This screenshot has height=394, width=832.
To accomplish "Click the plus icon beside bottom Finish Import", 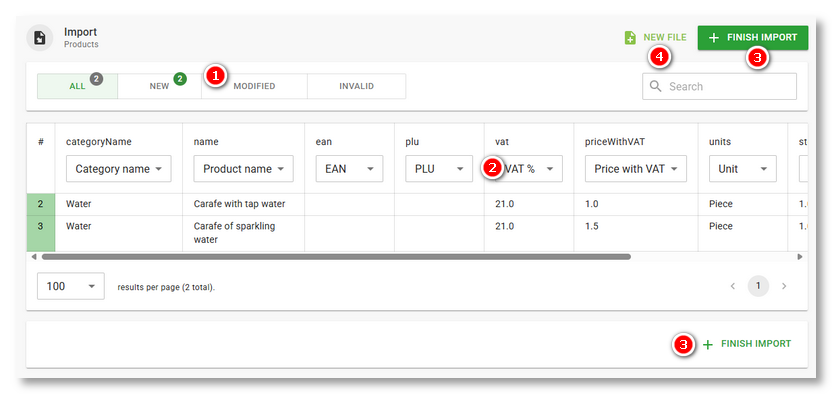I will [x=707, y=345].
